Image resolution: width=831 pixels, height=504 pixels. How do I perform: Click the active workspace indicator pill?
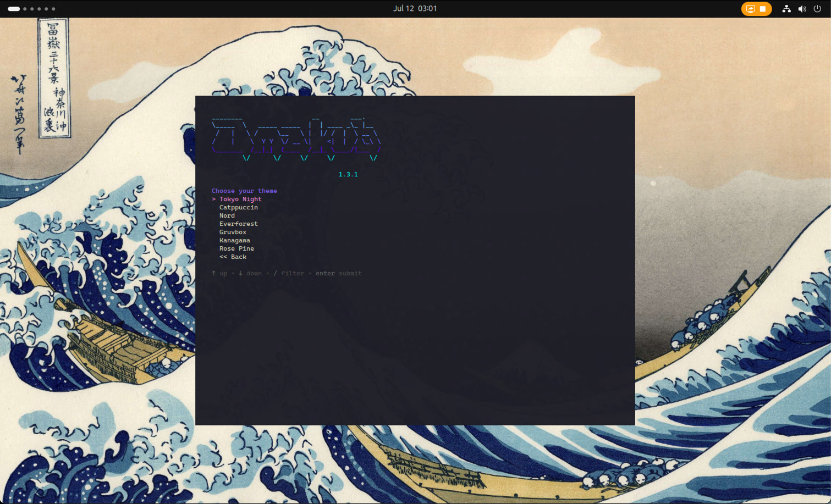(x=14, y=9)
